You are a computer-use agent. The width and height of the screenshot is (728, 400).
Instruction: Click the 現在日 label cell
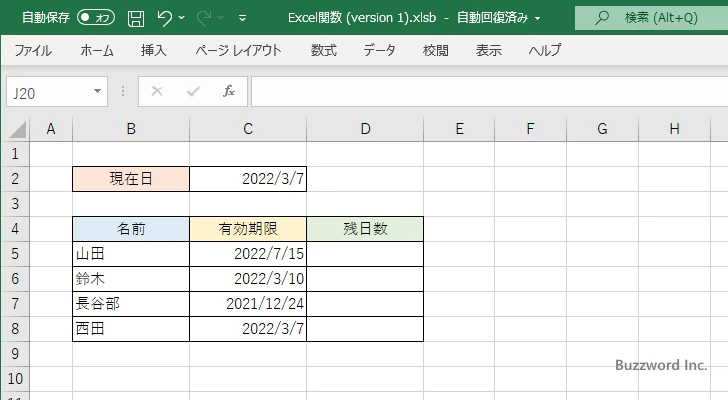(x=131, y=179)
